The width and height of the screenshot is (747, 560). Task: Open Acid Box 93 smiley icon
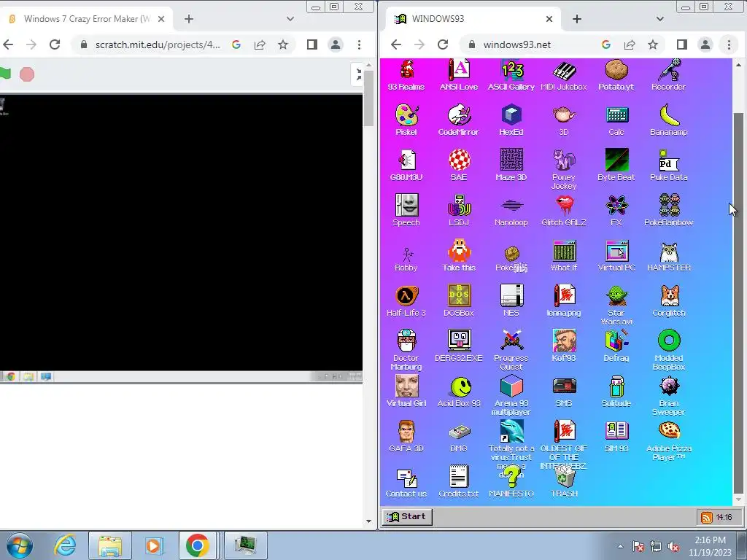coord(460,391)
